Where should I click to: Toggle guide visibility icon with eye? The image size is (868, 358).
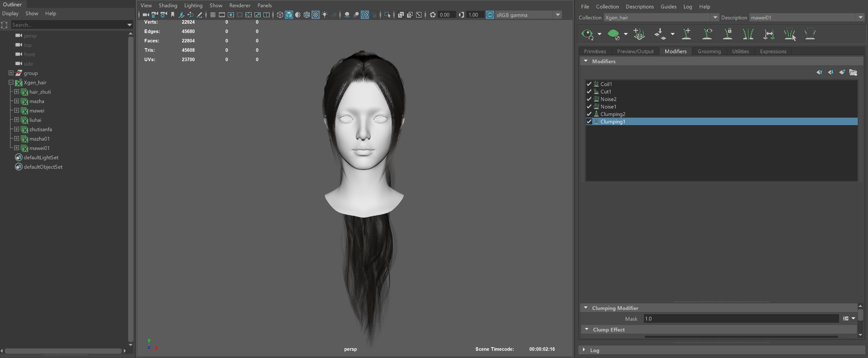pyautogui.click(x=707, y=34)
